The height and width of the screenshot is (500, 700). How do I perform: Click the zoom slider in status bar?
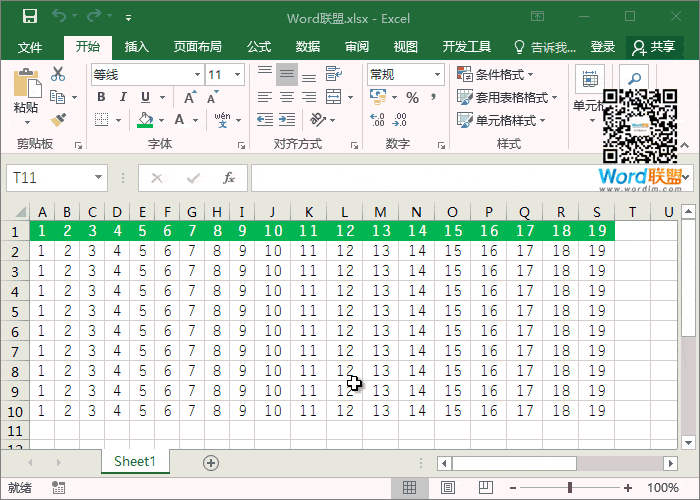click(570, 488)
